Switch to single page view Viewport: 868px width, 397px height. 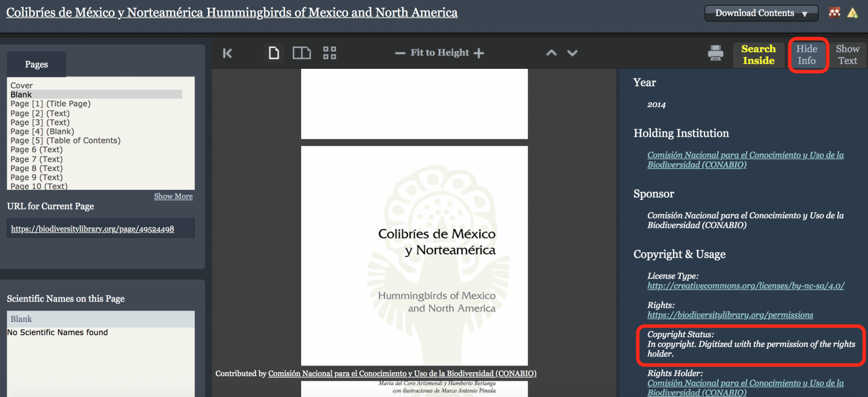point(274,53)
